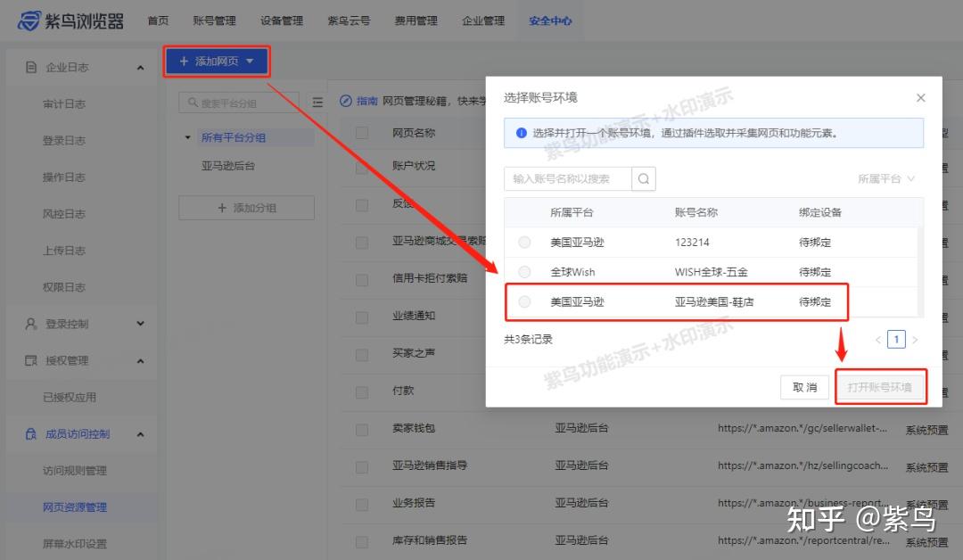Check the 业务报告 row checkbox

[362, 505]
